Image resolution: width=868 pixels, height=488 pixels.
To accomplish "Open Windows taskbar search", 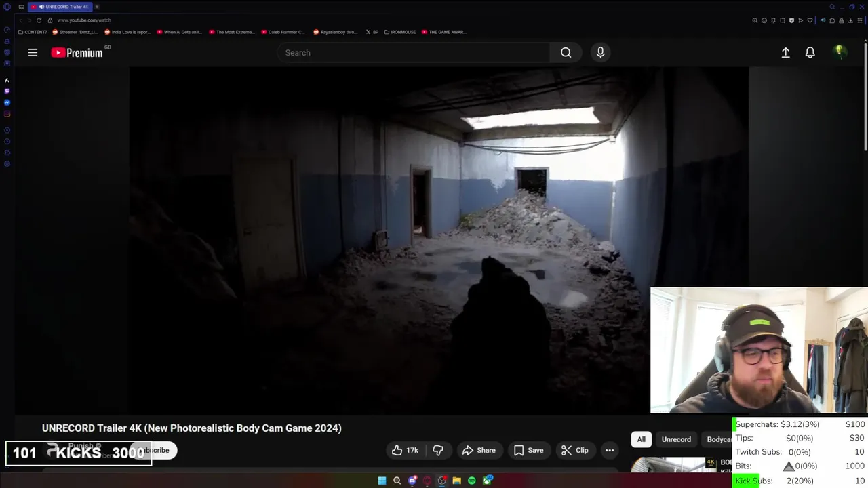I will 397,481.
